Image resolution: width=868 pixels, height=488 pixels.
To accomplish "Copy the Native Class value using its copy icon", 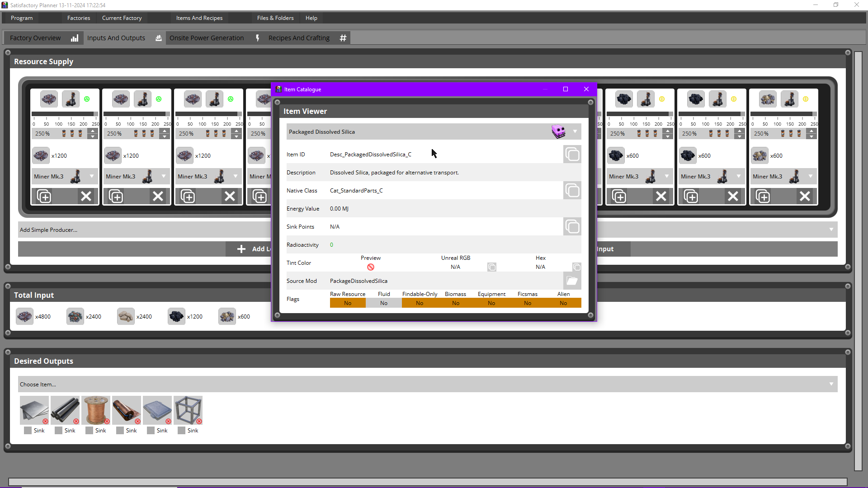I will [572, 190].
